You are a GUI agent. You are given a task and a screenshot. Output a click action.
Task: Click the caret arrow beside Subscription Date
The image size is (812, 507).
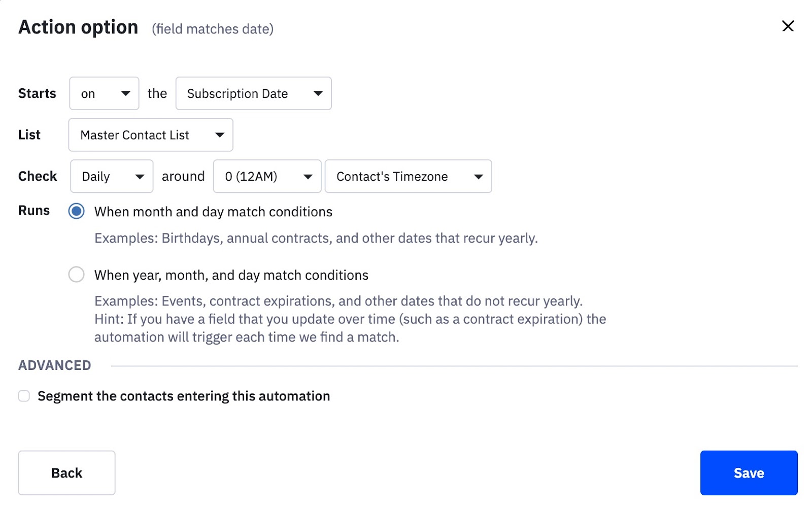[318, 93]
